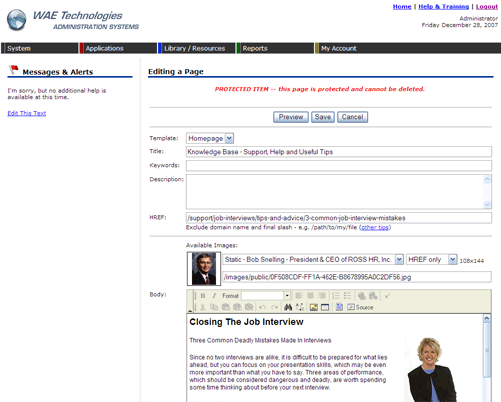Click the Bob Snelling image thumbnail

point(204,269)
